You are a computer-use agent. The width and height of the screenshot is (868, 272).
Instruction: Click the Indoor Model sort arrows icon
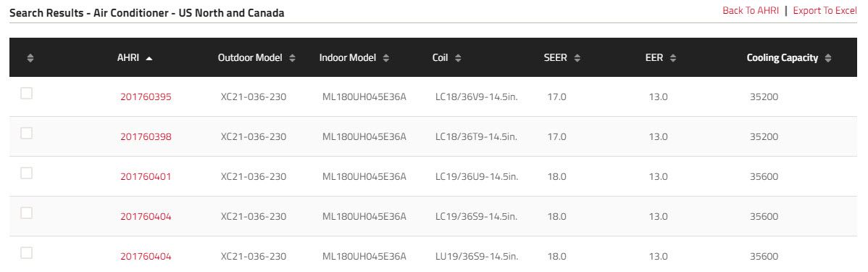tap(386, 58)
